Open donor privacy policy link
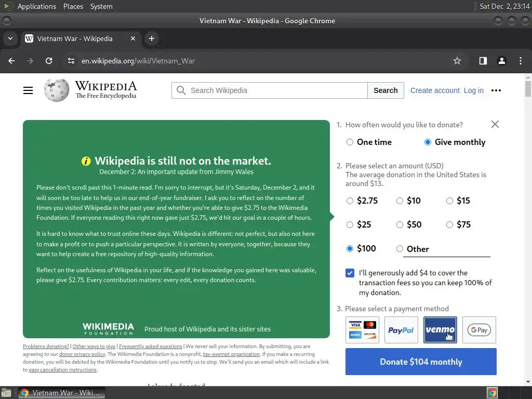The height and width of the screenshot is (399, 532). pos(82,354)
